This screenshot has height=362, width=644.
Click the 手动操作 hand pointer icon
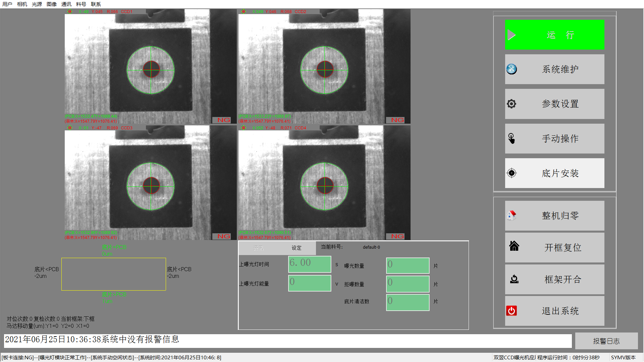[x=512, y=138]
